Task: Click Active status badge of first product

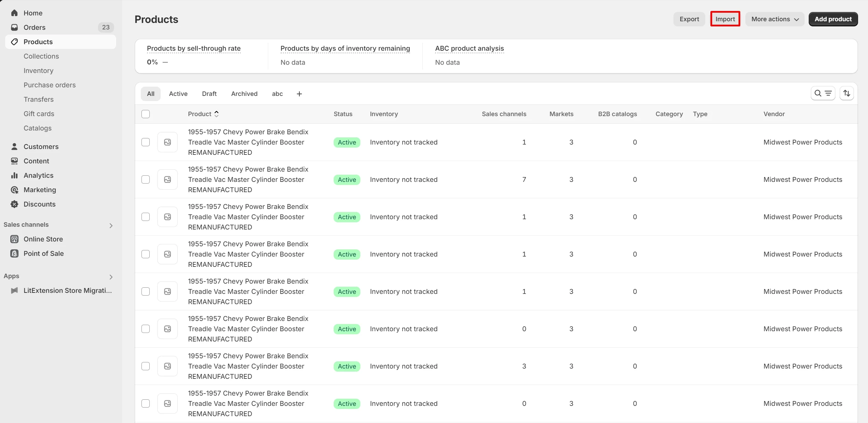Action: 347,142
